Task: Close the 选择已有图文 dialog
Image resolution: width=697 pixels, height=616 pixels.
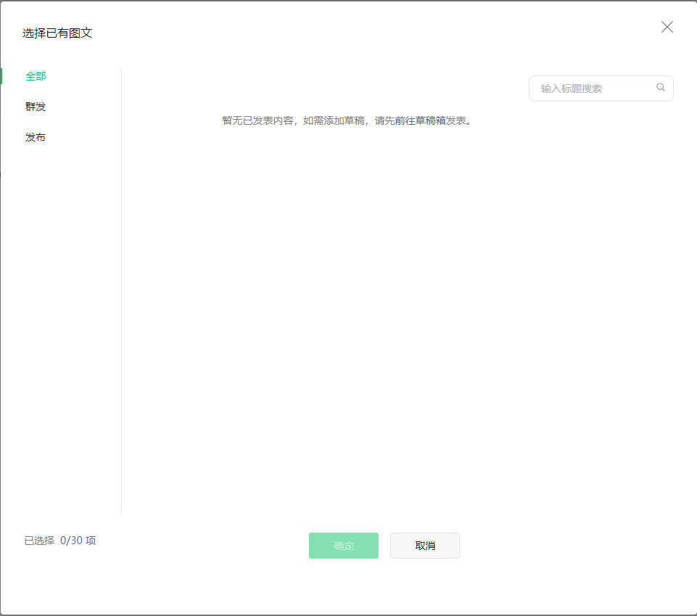Action: [x=667, y=27]
